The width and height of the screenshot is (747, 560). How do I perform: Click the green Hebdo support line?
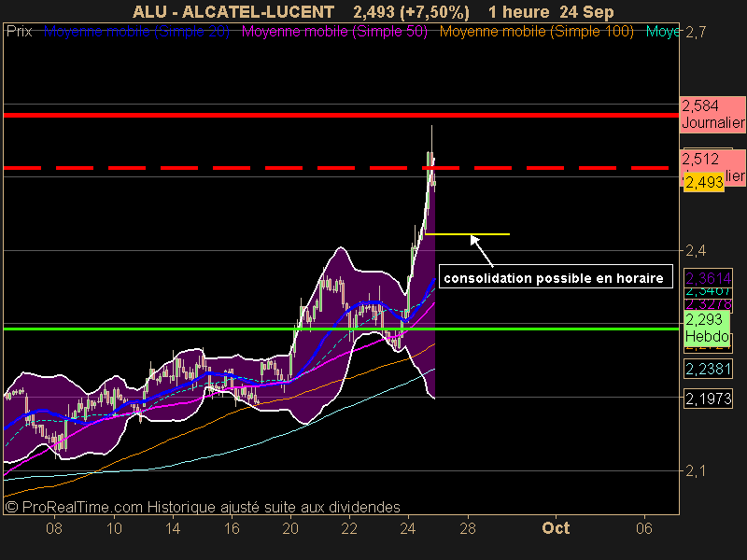tap(341, 329)
